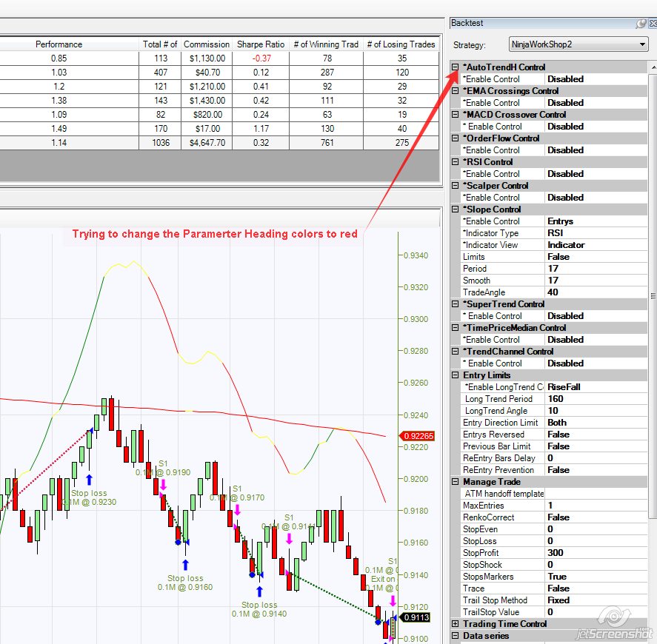The width and height of the screenshot is (657, 644).
Task: Open the Strategy dropdown NinjaWorkShop2
Action: click(x=578, y=44)
